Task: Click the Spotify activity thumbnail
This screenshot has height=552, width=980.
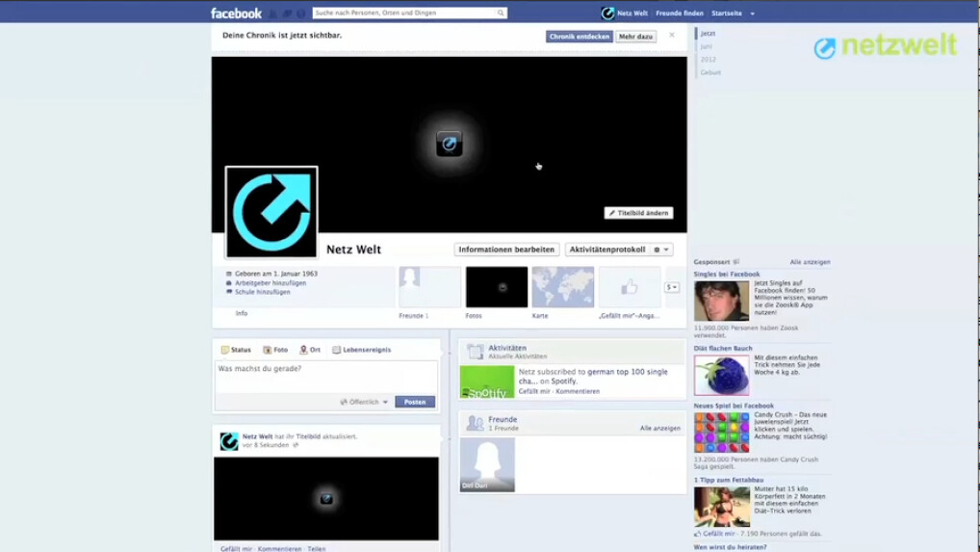Action: click(487, 381)
